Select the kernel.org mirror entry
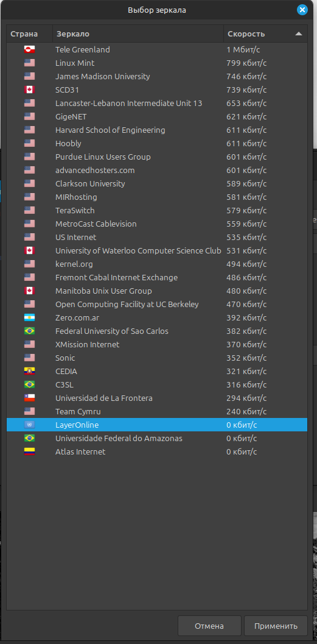The width and height of the screenshot is (317, 644). pyautogui.click(x=157, y=264)
